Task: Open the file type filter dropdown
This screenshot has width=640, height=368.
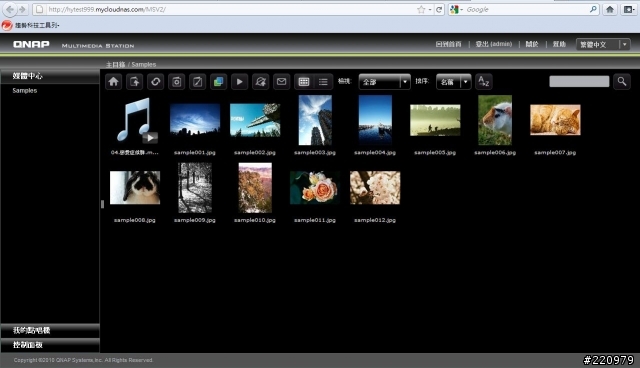Action: tap(384, 82)
